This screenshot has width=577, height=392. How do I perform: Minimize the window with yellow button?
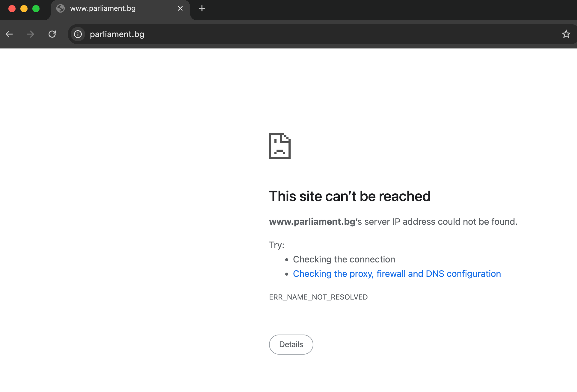pos(24,9)
